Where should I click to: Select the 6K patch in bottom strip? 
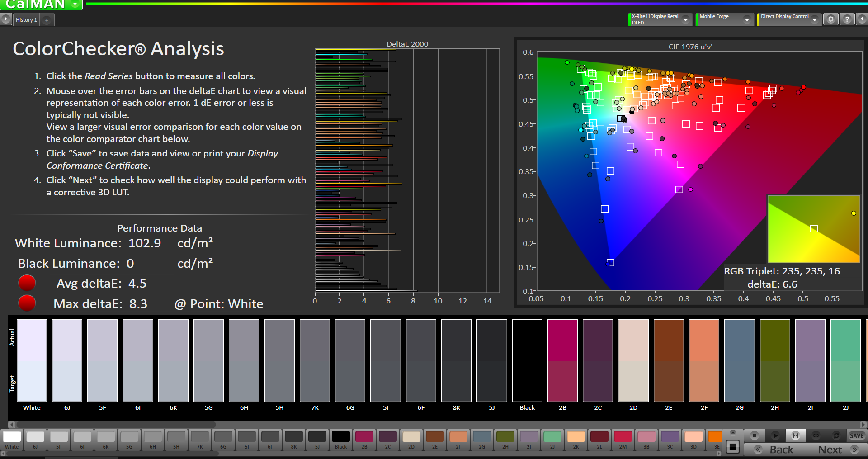coord(106,440)
